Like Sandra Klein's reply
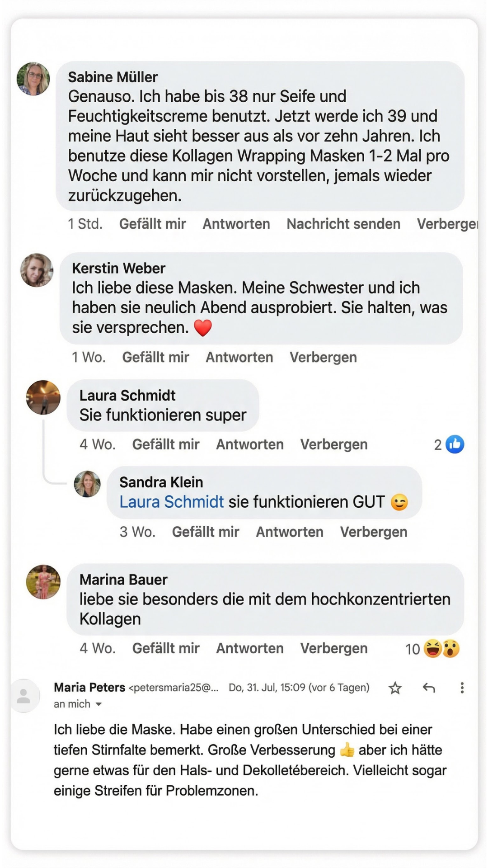The height and width of the screenshot is (868, 488). pos(206,532)
